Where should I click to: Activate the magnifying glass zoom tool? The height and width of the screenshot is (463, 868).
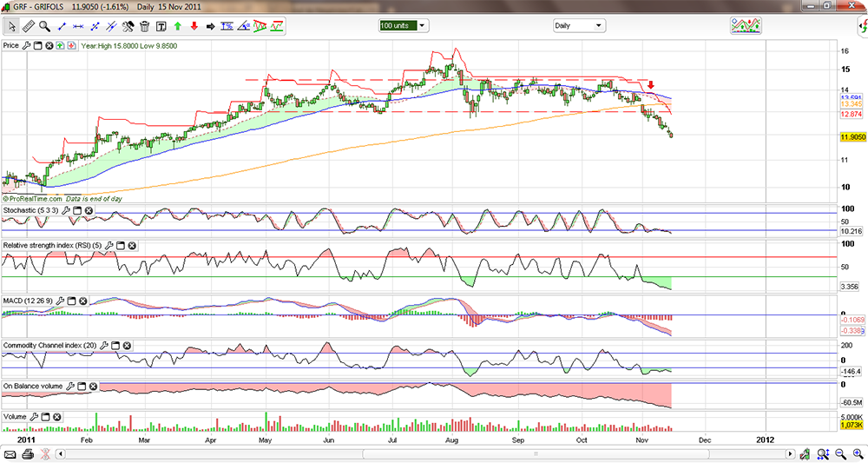coord(45,25)
